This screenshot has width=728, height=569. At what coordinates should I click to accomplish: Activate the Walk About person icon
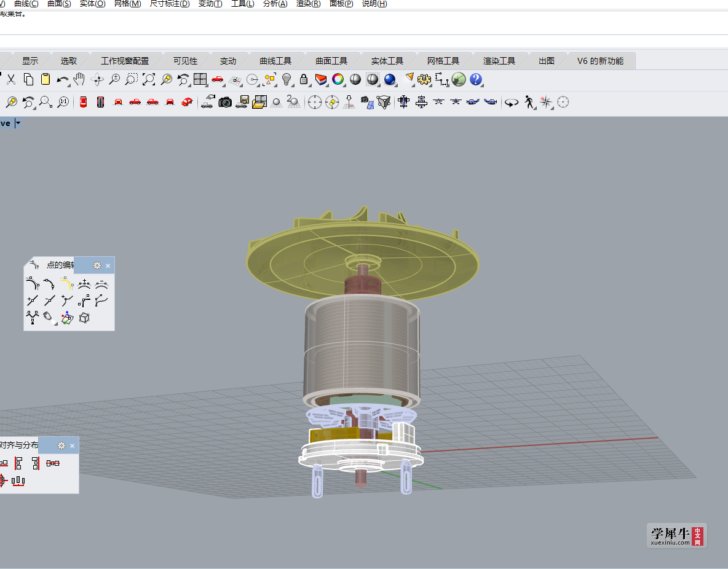click(x=529, y=102)
